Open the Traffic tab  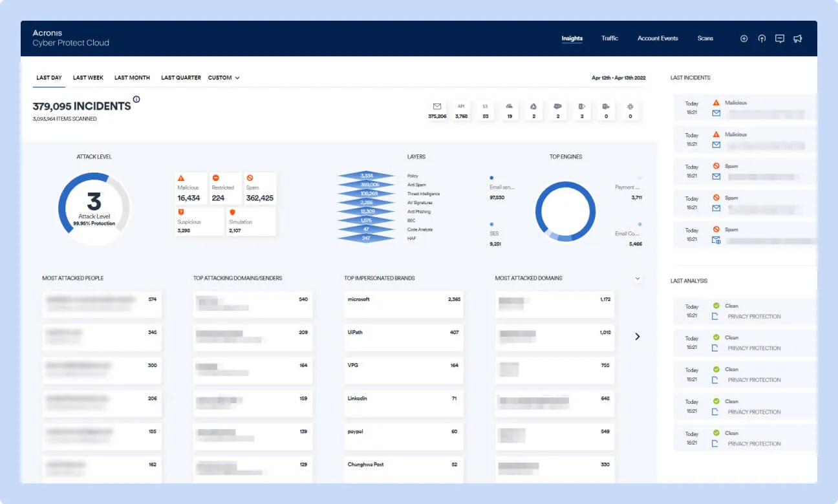click(x=610, y=39)
